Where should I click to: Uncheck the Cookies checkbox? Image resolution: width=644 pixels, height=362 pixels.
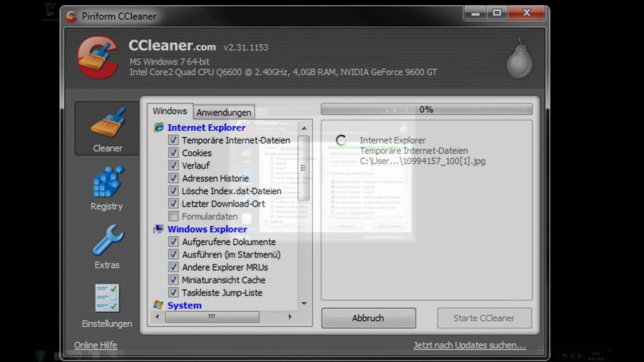tap(173, 153)
